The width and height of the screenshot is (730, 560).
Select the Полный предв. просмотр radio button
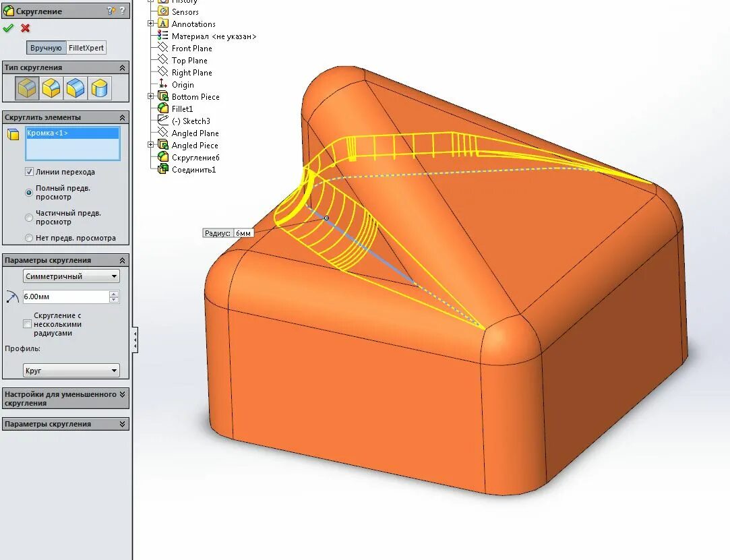(29, 192)
